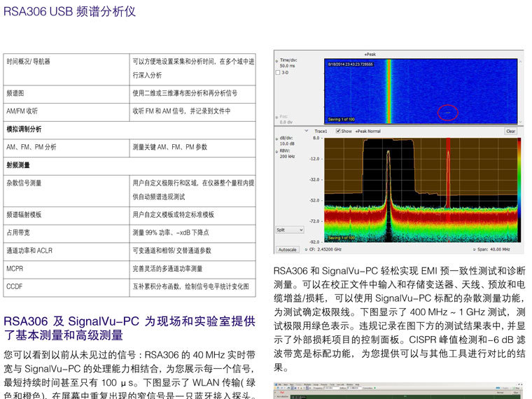Image resolution: width=532 pixels, height=399 pixels.
Task: Click the 完善灵活的多通道功率测量 description cell
Action: pyautogui.click(x=192, y=269)
